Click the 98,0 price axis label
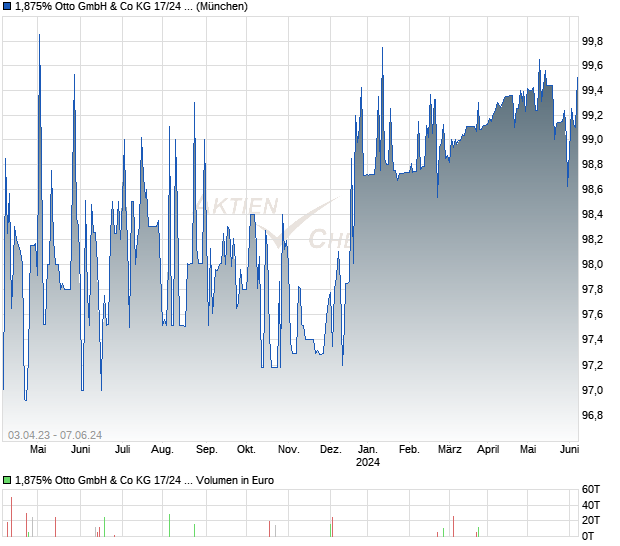 click(592, 264)
